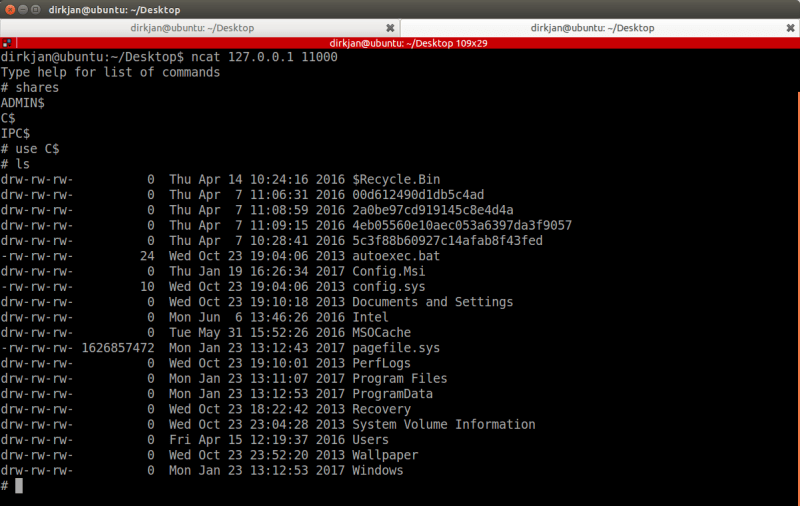This screenshot has width=800, height=506.
Task: Click the 2a0be97cd919145c8e4d4a directory name
Action: pos(433,210)
